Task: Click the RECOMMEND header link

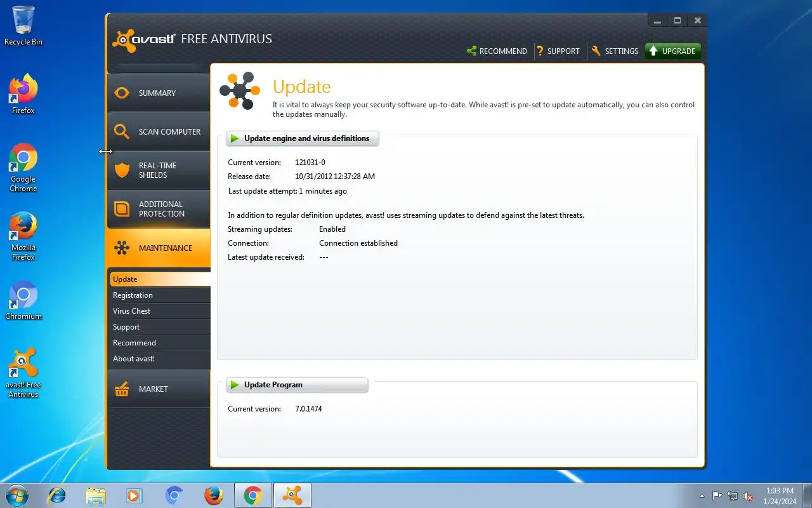Action: 497,51
